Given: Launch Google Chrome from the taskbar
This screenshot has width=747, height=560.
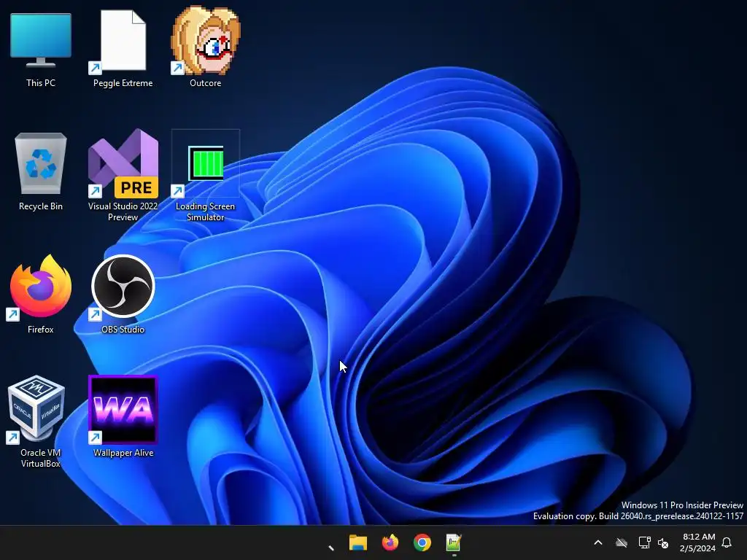Looking at the screenshot, I should point(422,542).
